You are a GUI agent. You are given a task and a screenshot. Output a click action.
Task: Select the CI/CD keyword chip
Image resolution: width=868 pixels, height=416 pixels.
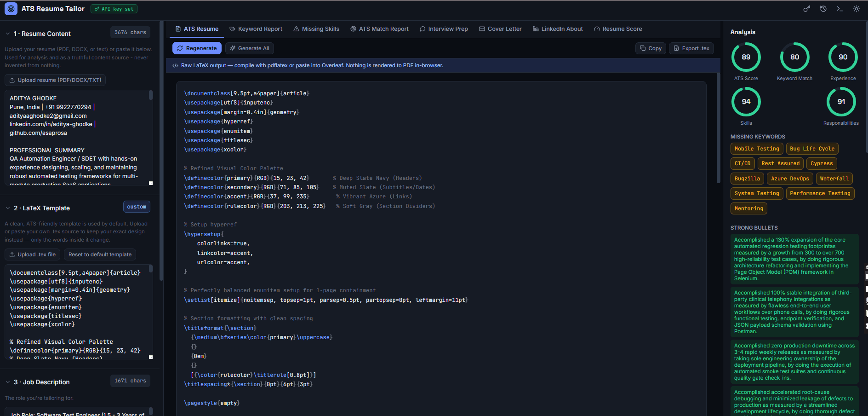742,163
